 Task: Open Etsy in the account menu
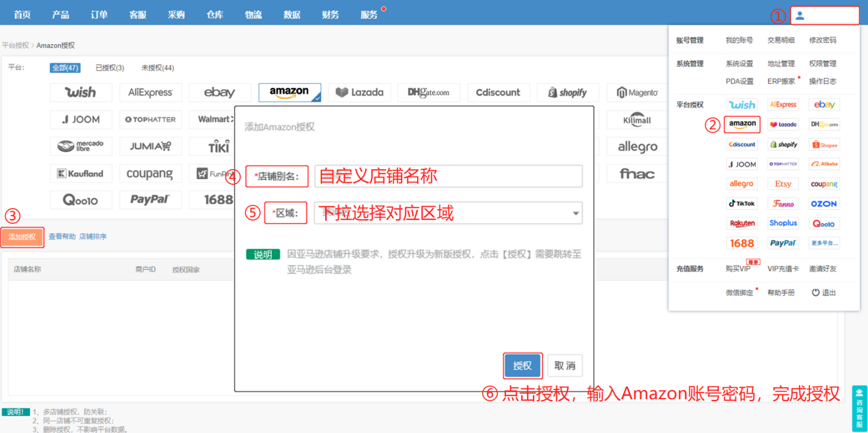tap(783, 184)
